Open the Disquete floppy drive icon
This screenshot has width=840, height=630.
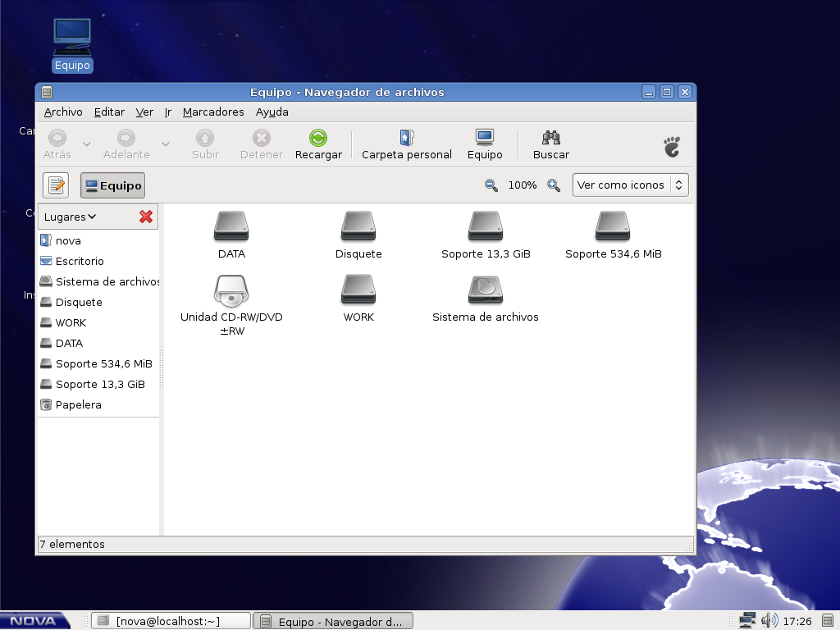click(x=358, y=227)
